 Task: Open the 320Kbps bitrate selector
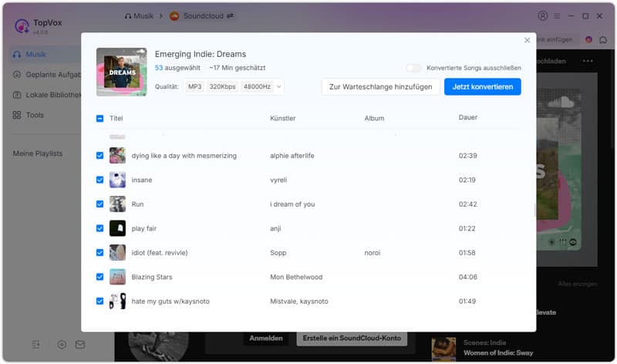[222, 87]
